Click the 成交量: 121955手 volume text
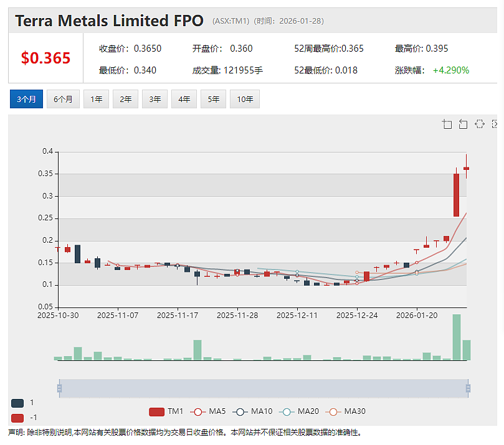The image size is (504, 445). (227, 70)
